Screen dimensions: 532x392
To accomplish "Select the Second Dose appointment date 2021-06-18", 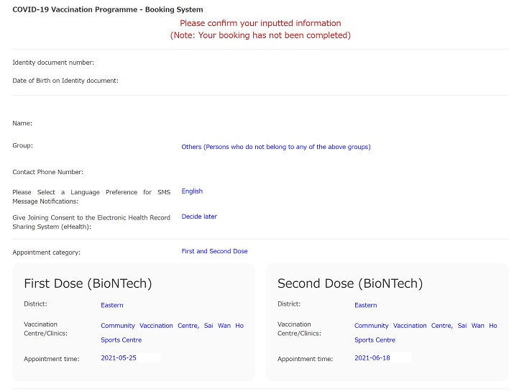I will 372,357.
